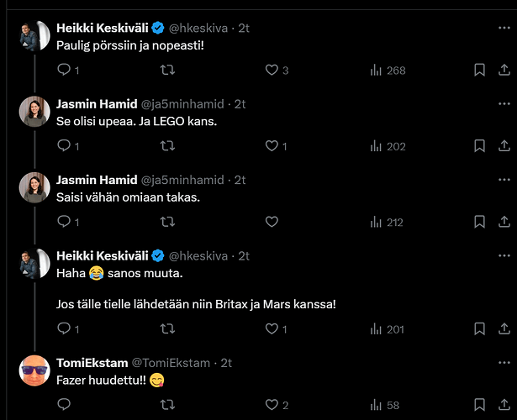Screen dimensions: 517x420
Task: Reply to the "Fazer huudettu!!" tweet
Action: tap(64, 405)
